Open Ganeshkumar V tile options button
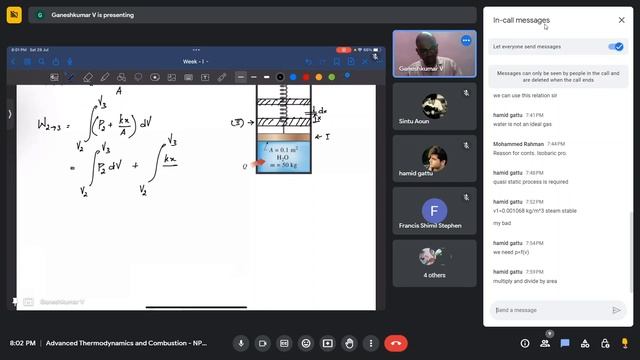640x360 pixels. point(466,40)
